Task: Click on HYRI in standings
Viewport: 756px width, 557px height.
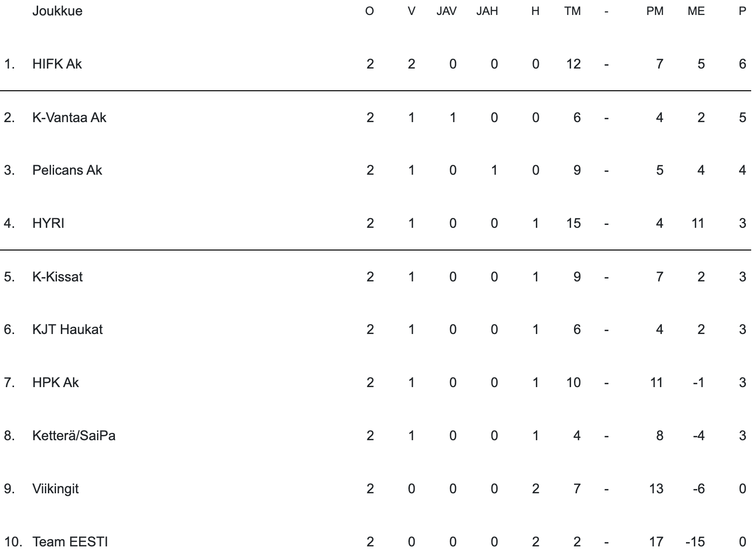Action: [x=48, y=223]
